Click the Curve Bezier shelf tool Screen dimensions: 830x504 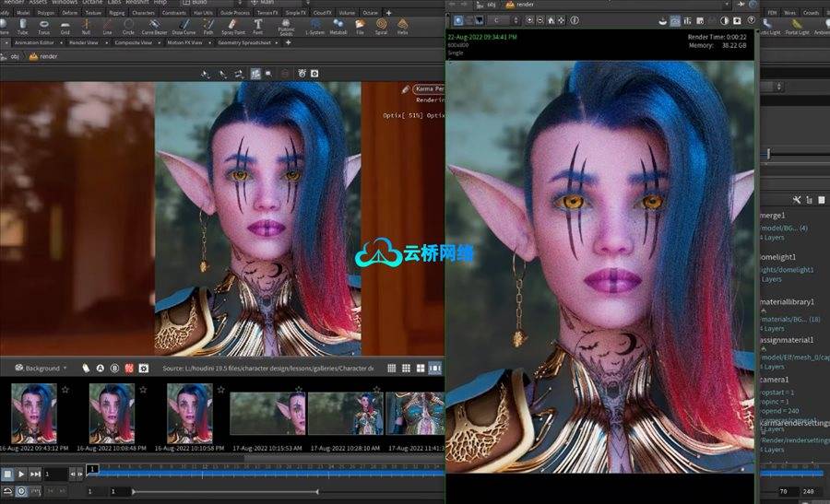155,27
